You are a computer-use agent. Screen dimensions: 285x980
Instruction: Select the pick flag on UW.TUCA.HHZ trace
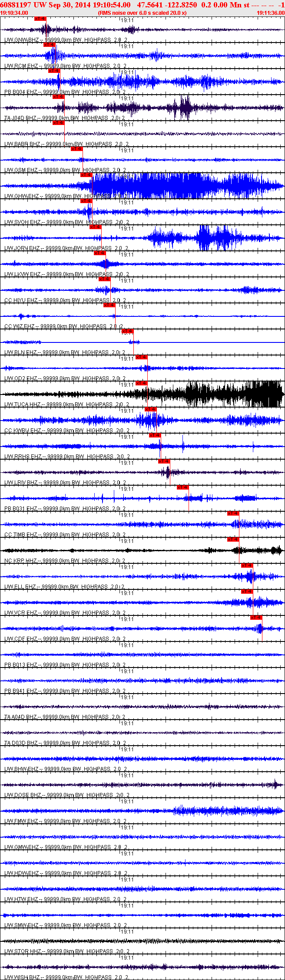(142, 383)
